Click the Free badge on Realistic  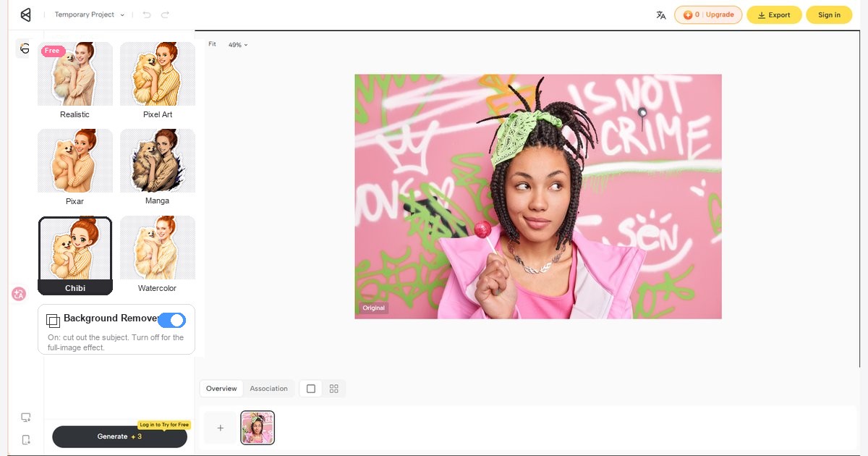tap(52, 51)
